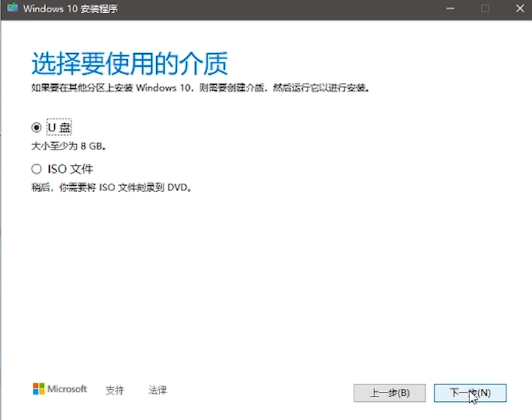Click the Windows 10 setup title bar icon
532x420 pixels.
tap(13, 7)
